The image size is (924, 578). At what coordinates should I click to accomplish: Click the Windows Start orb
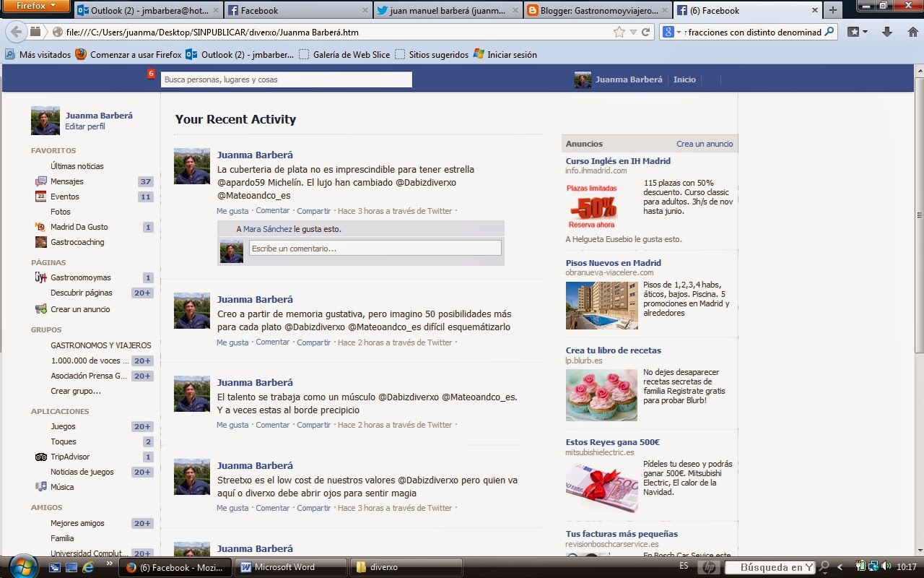pyautogui.click(x=22, y=566)
